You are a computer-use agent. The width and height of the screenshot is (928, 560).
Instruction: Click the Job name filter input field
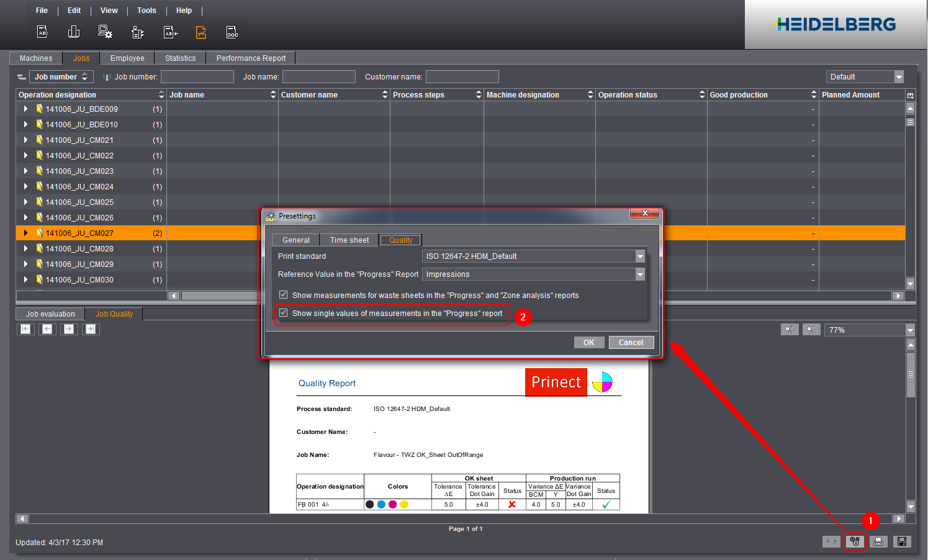click(319, 77)
